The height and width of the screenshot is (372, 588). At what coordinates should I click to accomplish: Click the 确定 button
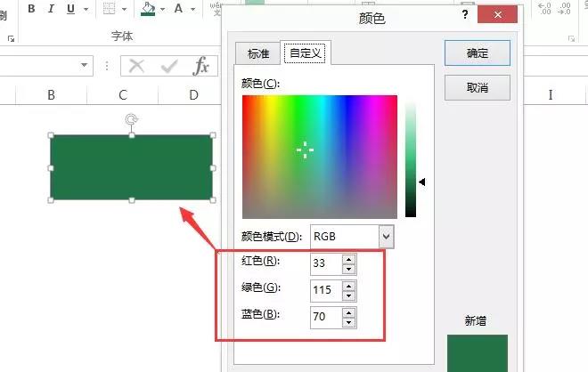[478, 53]
